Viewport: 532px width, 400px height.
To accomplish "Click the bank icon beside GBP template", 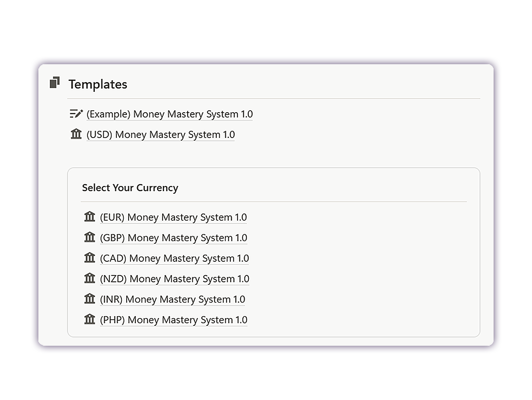I will [x=90, y=237].
